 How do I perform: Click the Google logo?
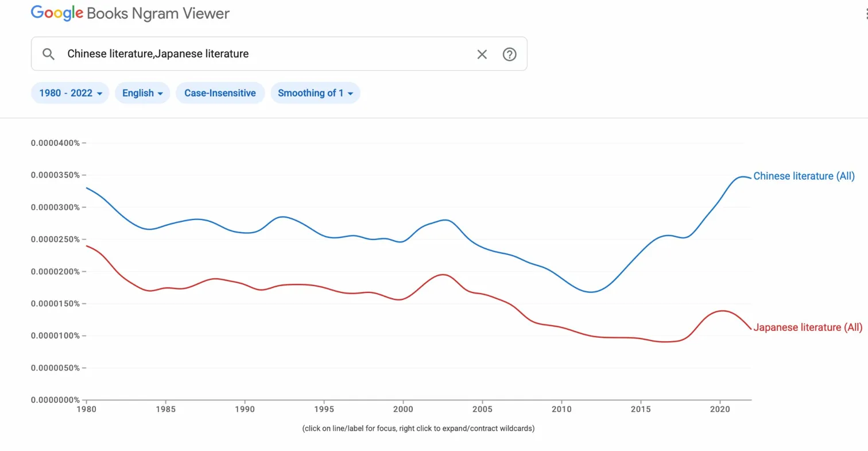(56, 13)
